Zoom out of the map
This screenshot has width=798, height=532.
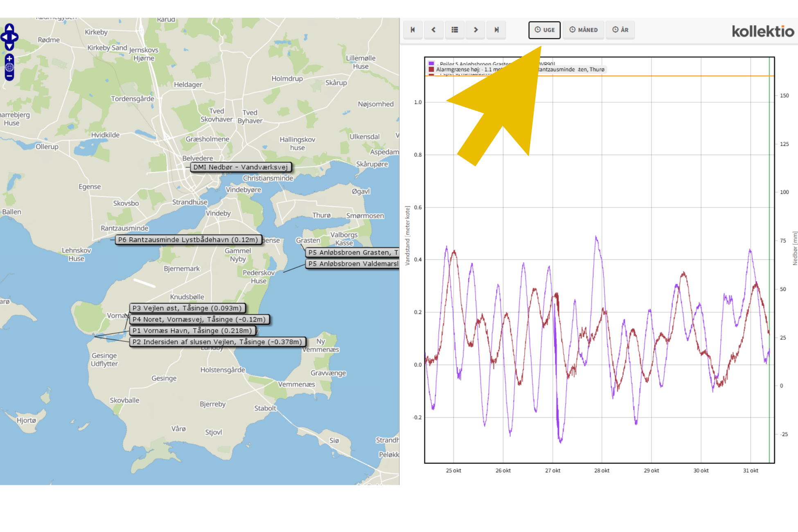tap(9, 76)
